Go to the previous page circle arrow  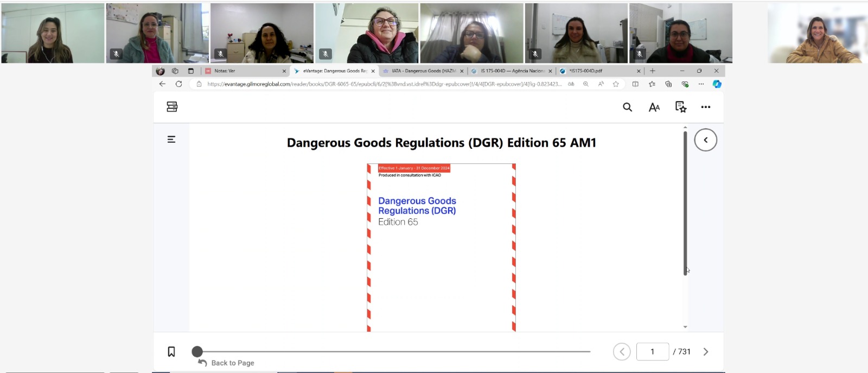[x=622, y=352]
